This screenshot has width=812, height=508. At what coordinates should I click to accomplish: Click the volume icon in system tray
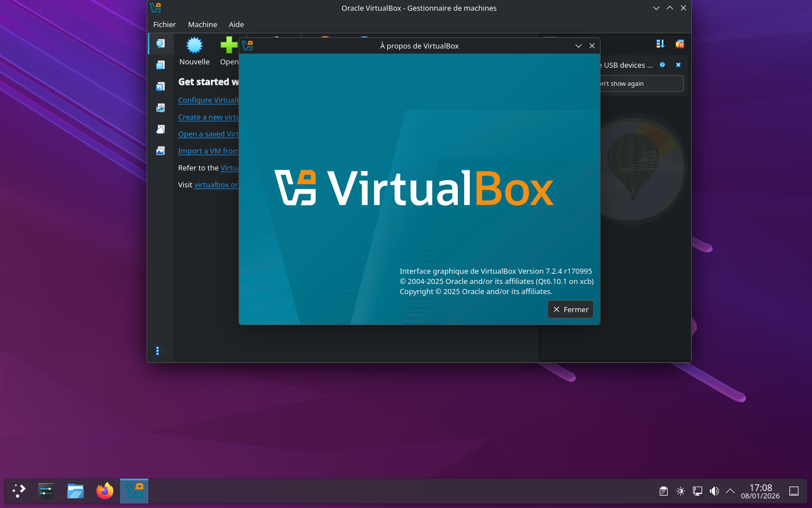click(714, 491)
